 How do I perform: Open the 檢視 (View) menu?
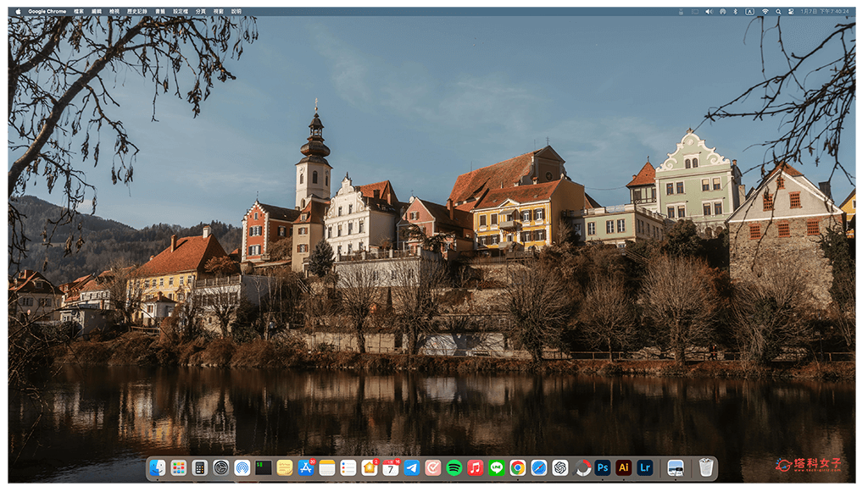tap(114, 12)
